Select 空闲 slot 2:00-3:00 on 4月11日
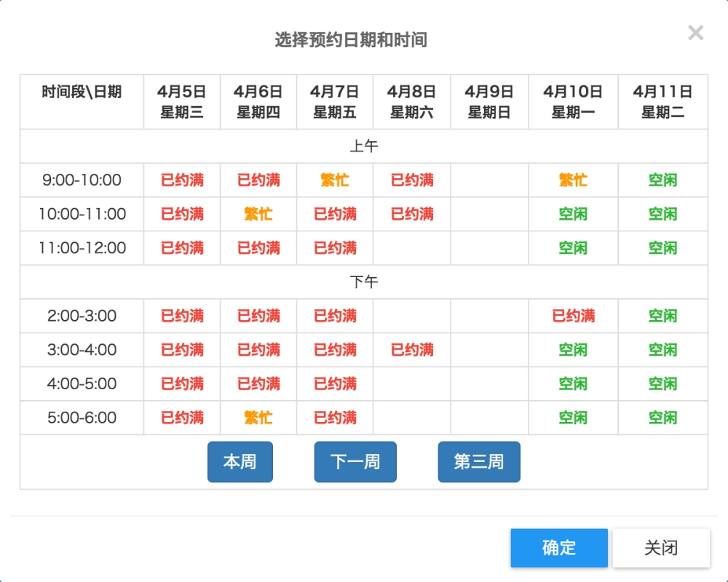This screenshot has width=728, height=582. 662,316
